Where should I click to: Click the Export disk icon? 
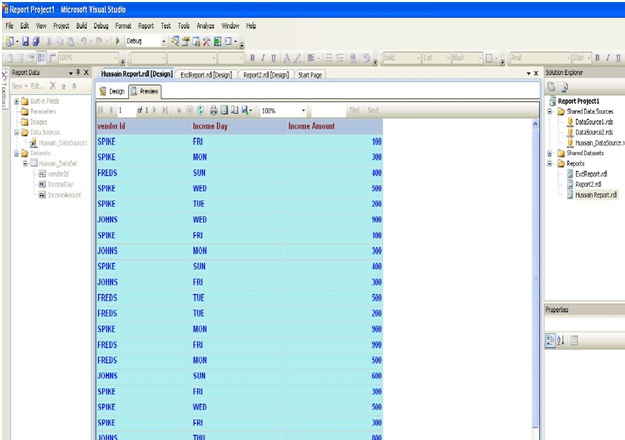coord(245,110)
